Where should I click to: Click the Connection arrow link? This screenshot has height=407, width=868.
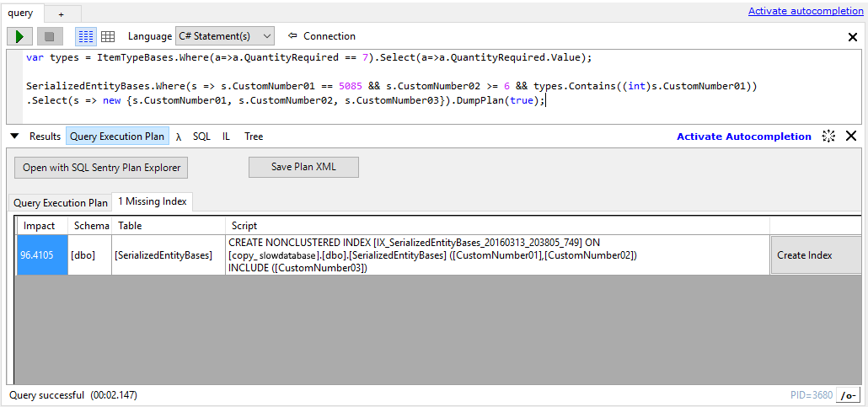tap(322, 36)
